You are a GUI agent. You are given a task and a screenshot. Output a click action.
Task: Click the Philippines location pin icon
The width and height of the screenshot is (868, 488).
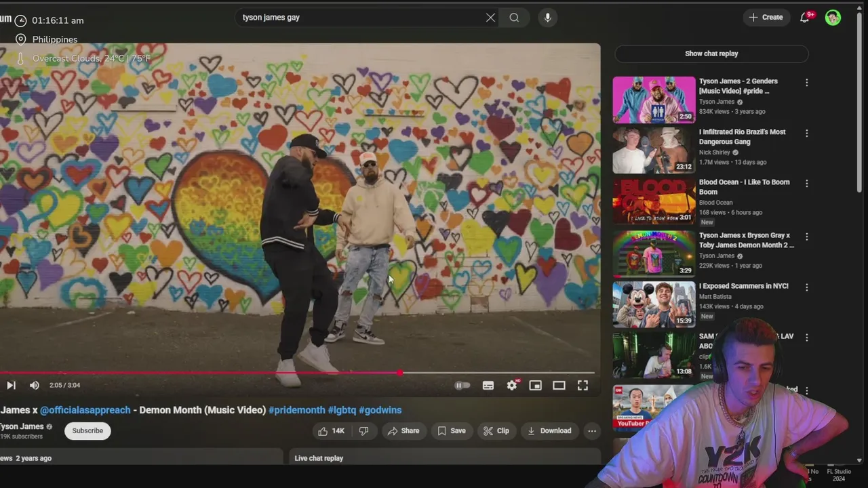20,39
